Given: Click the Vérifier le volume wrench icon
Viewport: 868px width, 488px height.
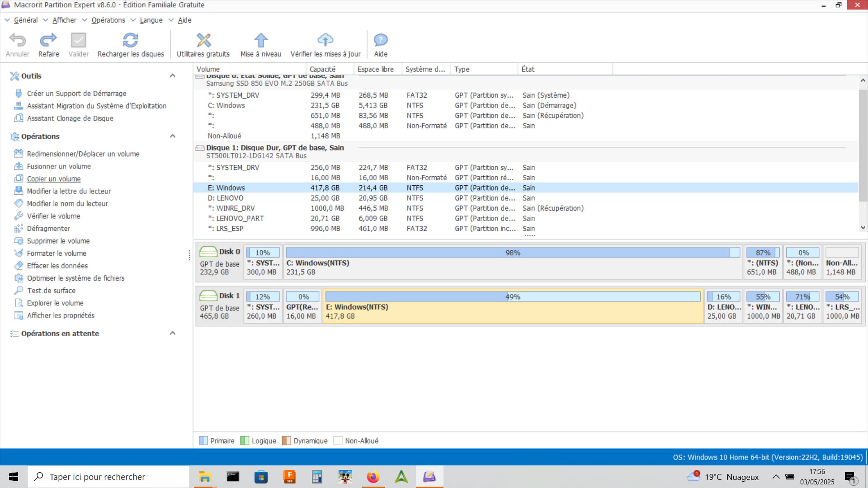Looking at the screenshot, I should [19, 216].
